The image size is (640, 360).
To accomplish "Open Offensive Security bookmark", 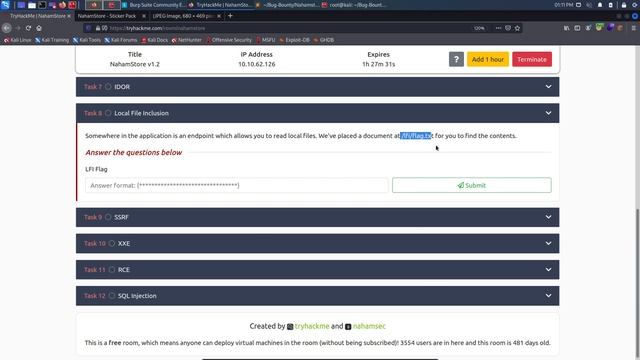I will (x=229, y=40).
